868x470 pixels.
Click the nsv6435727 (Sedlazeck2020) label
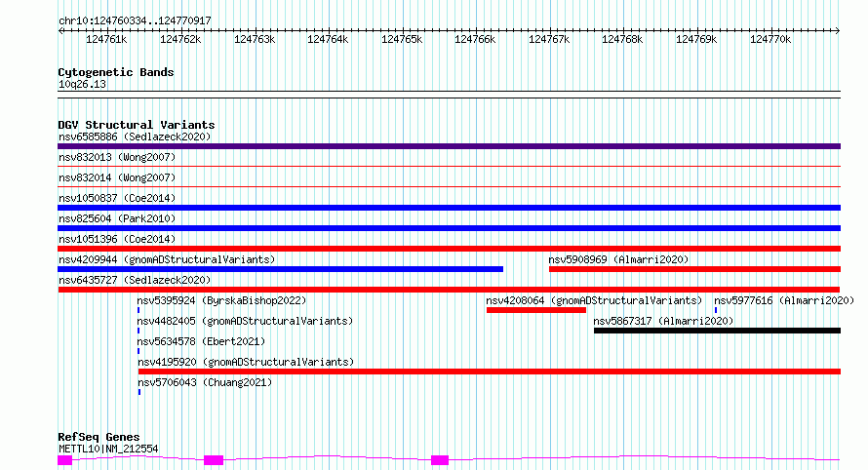135,280
